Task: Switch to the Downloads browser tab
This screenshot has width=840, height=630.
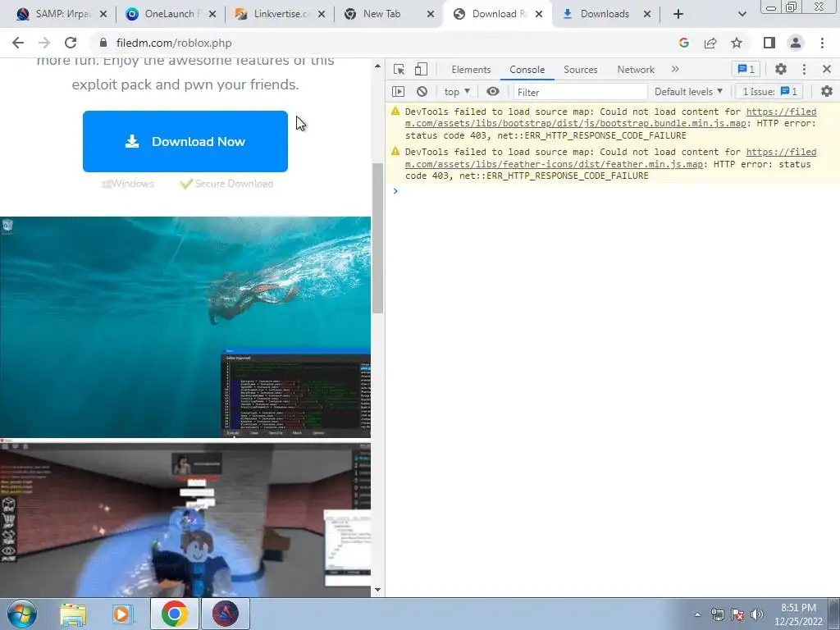Action: point(605,14)
